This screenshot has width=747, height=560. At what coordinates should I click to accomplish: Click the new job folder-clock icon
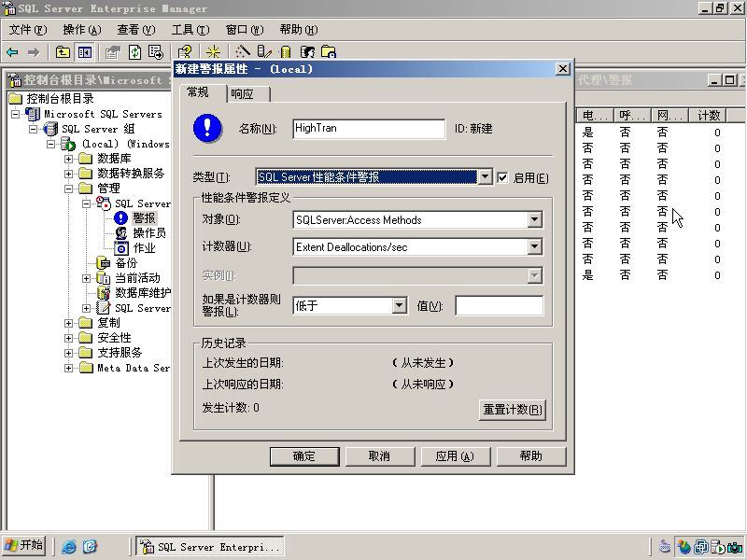(x=329, y=52)
